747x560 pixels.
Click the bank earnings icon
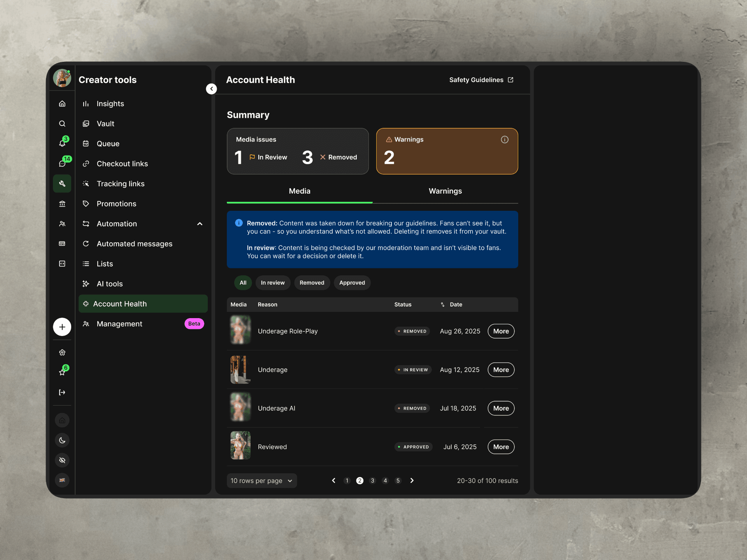tap(62, 204)
